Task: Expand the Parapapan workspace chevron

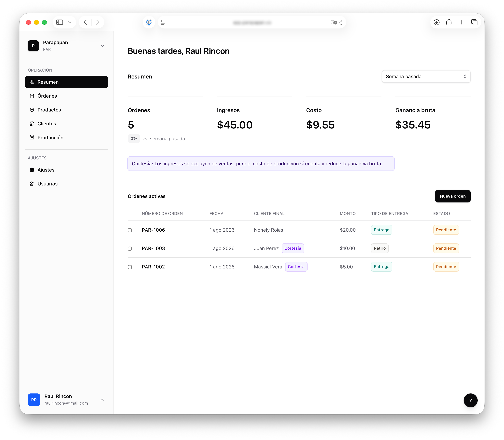Action: tap(102, 46)
